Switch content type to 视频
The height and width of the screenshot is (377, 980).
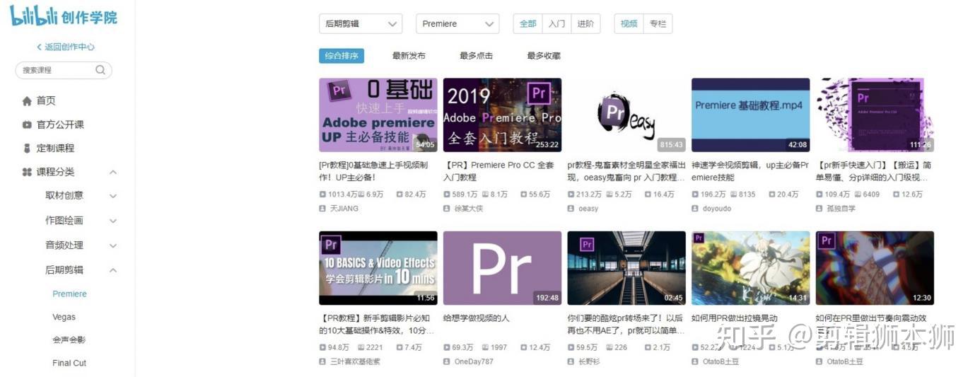(x=629, y=23)
